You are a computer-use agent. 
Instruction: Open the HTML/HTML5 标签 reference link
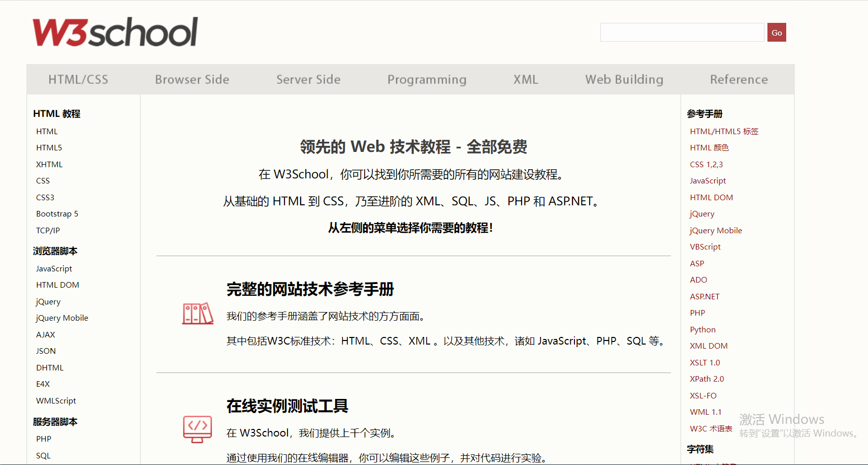coord(724,132)
